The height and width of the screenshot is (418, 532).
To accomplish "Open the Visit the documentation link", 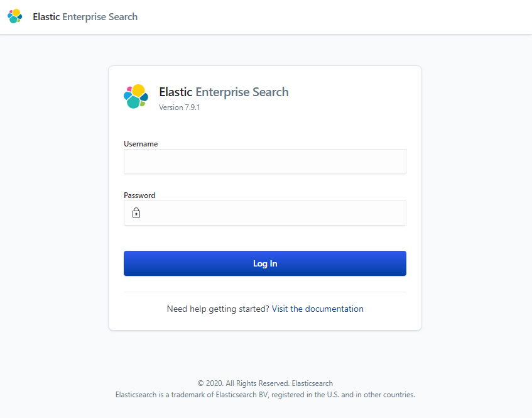I will tap(318, 309).
